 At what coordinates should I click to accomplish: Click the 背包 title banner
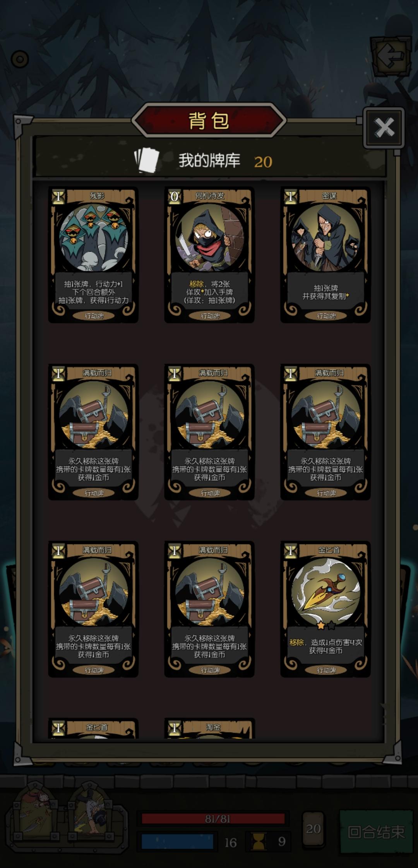[x=209, y=121]
